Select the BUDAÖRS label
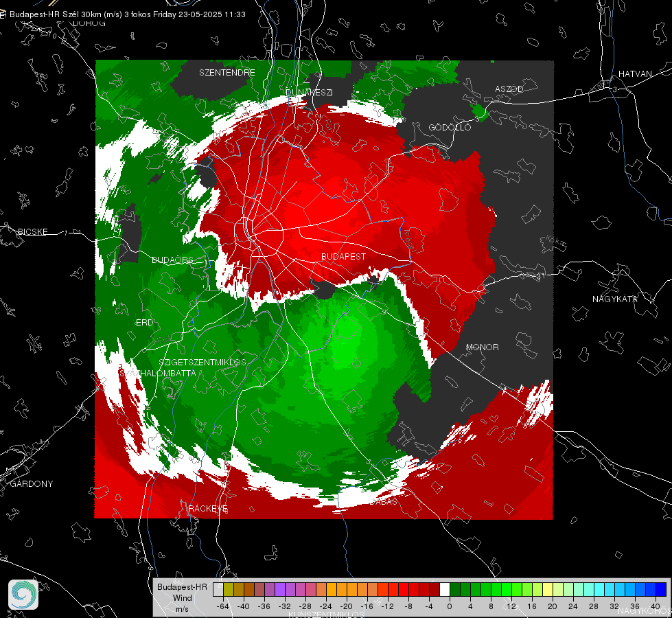 click(x=172, y=260)
